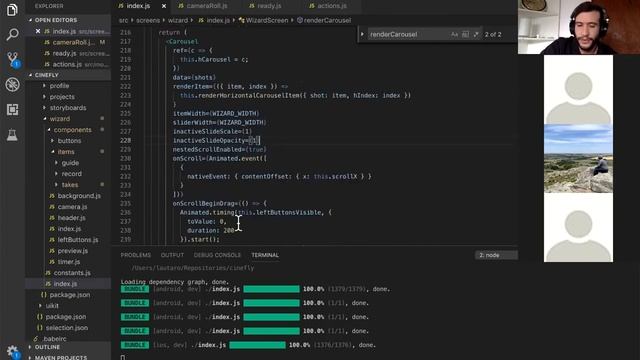
Task: Click 'src' in breadcrumb path
Action: pos(123,20)
